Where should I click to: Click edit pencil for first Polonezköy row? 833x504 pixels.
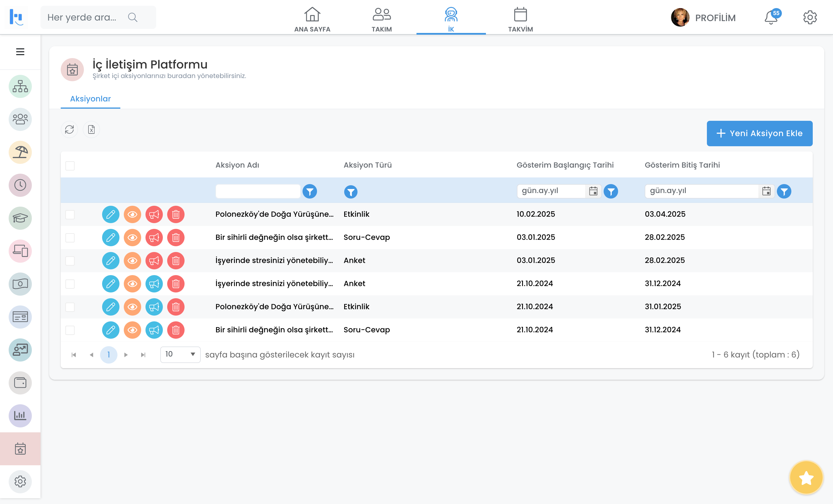tap(110, 214)
